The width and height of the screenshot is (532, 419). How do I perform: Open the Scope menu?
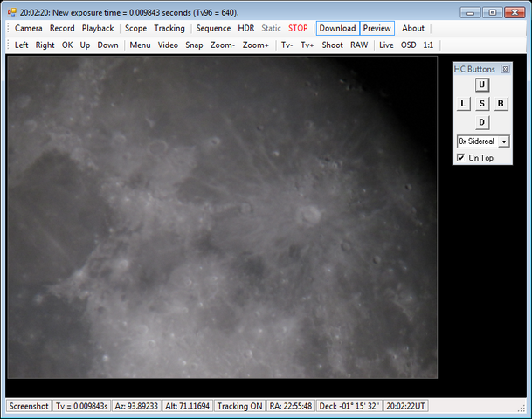click(x=135, y=28)
